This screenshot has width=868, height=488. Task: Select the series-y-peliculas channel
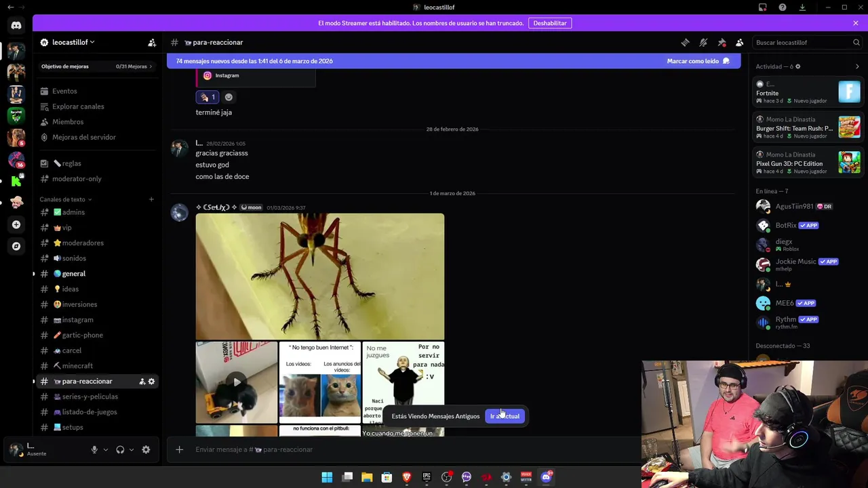point(97,396)
